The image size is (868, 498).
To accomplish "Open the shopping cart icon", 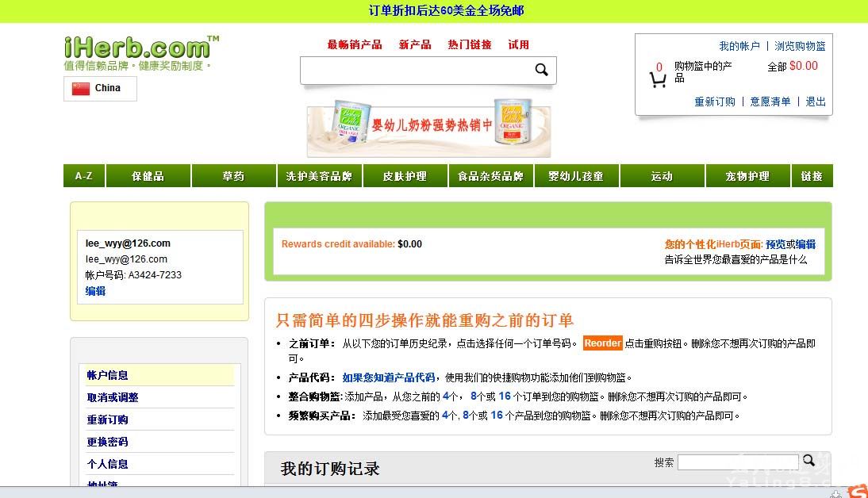I will [x=658, y=81].
